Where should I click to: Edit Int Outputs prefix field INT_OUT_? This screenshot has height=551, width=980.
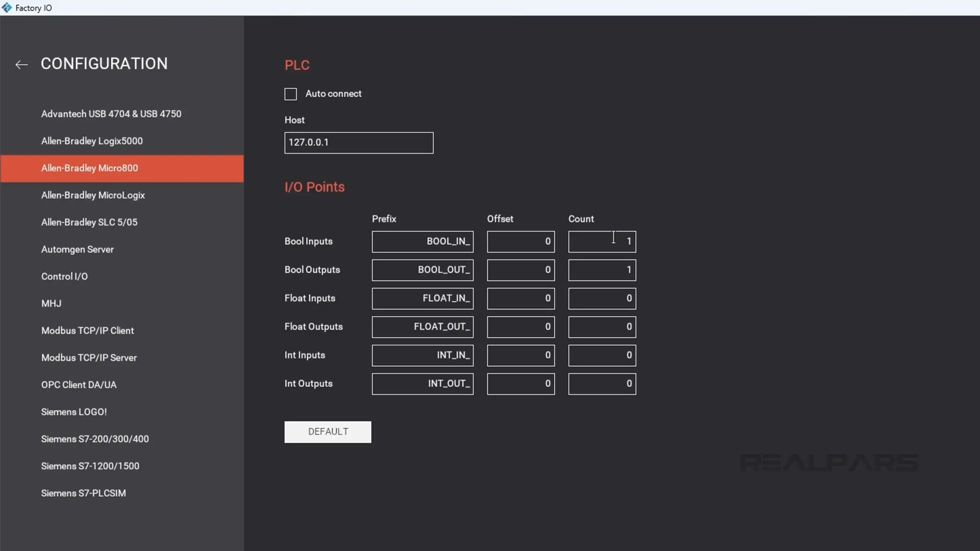[423, 384]
